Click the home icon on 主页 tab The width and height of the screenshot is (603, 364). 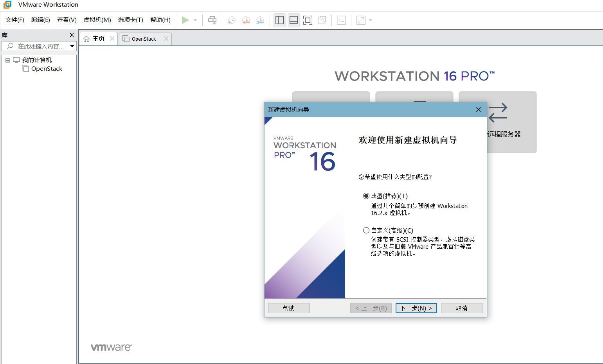(x=86, y=39)
